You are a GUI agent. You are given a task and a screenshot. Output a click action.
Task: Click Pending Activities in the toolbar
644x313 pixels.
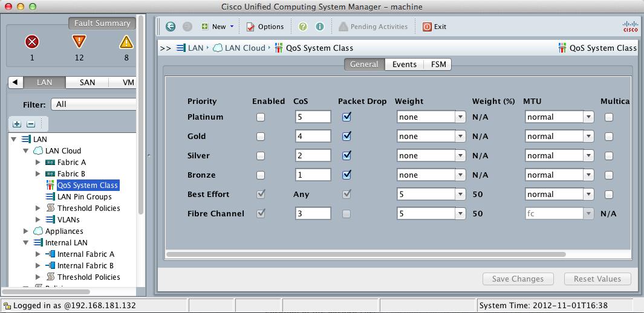pyautogui.click(x=373, y=27)
